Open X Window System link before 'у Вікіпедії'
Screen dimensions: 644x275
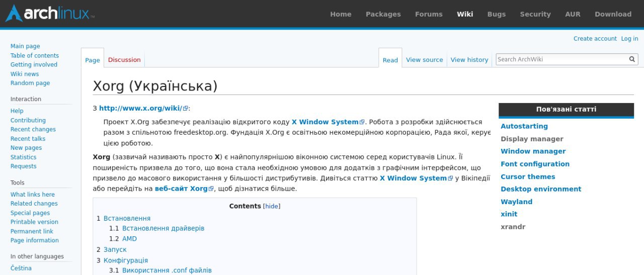pyautogui.click(x=416, y=178)
